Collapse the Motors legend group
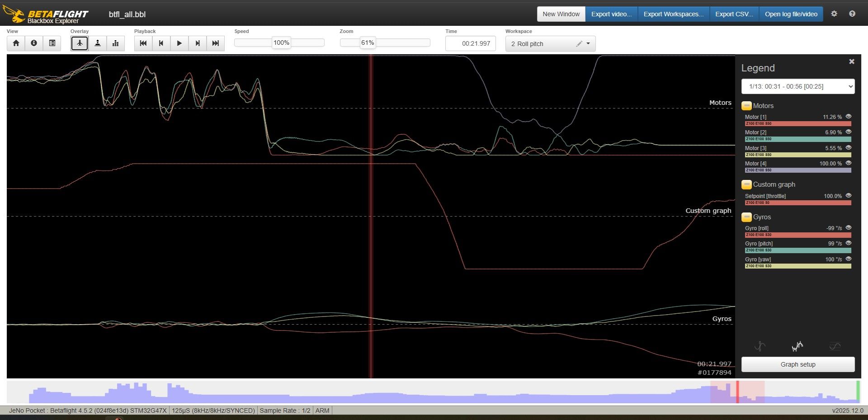The image size is (868, 420). point(746,106)
